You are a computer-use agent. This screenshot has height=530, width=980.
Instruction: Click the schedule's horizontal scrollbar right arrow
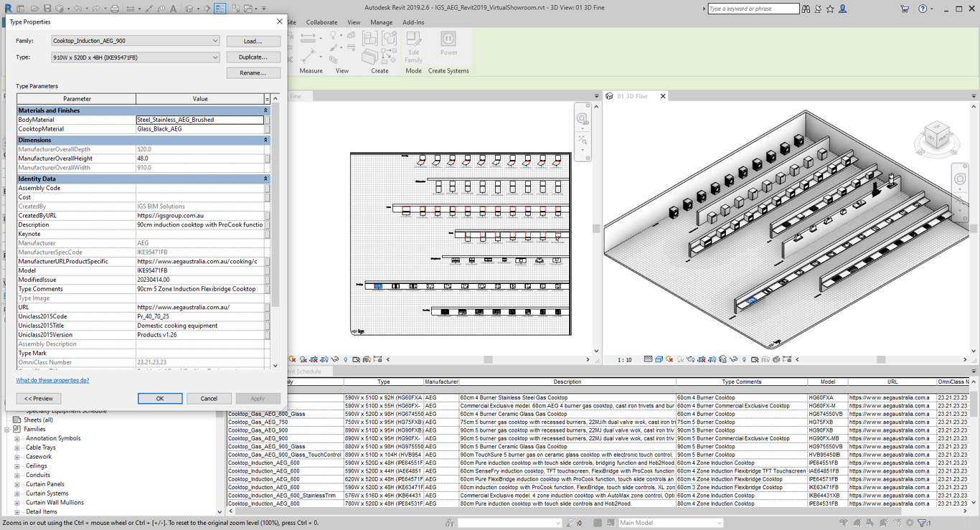(966, 511)
